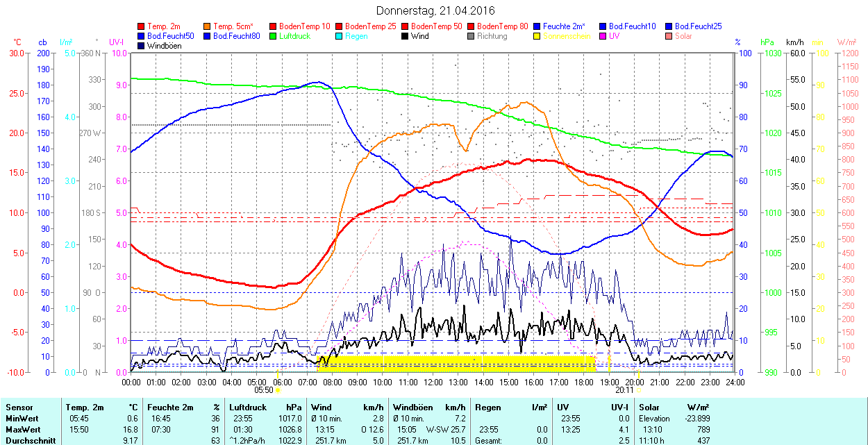Click the Bod.Feucht80 legend swatch
Viewport: 868px width, 445px height.
[208, 36]
